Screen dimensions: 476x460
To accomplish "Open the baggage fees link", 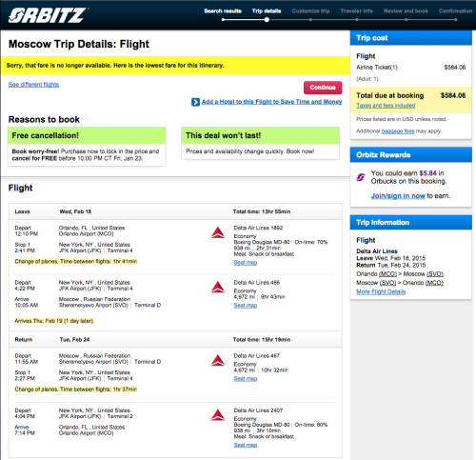I will (x=398, y=131).
